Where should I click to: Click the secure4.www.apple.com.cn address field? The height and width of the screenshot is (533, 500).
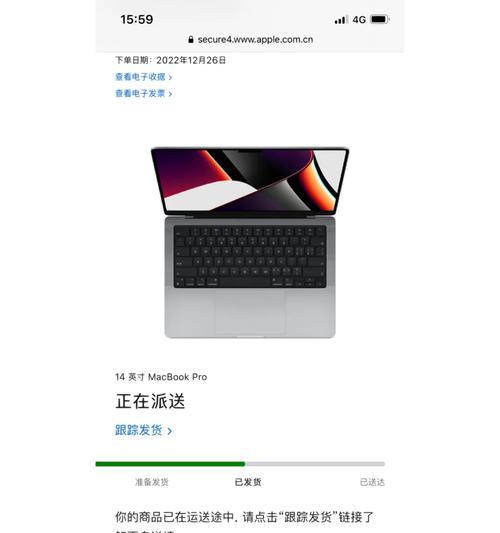[250, 39]
